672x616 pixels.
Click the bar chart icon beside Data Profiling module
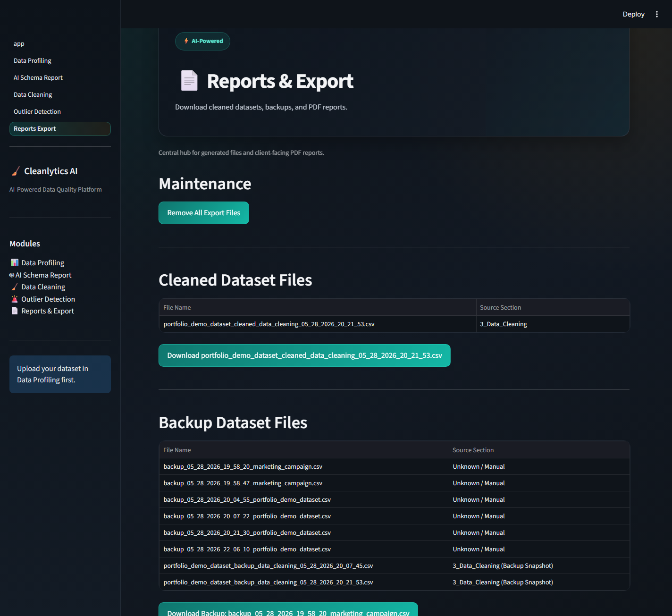click(15, 262)
